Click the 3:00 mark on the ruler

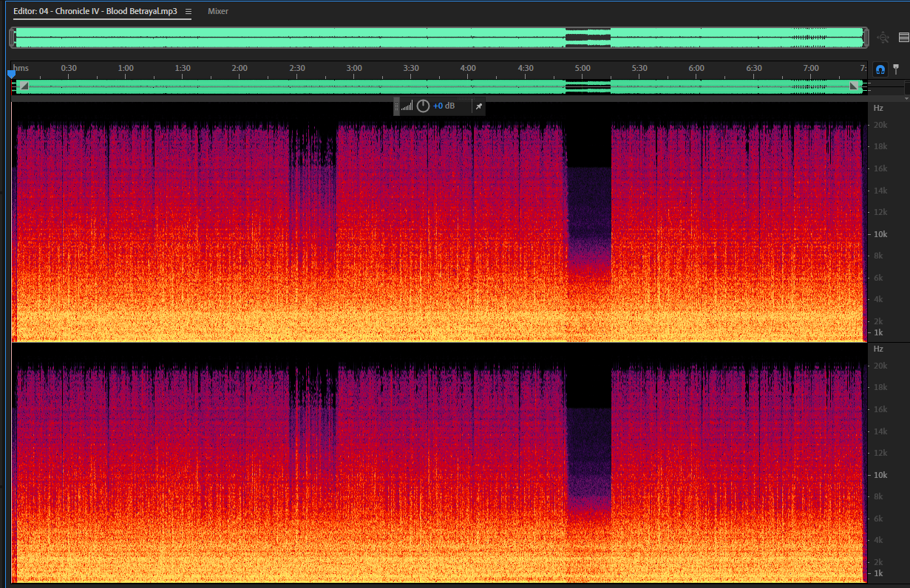click(354, 68)
